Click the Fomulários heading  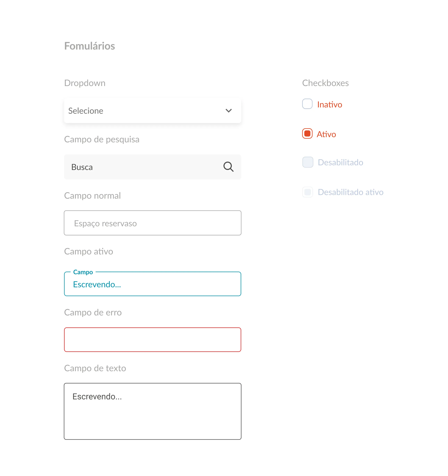[x=89, y=46]
